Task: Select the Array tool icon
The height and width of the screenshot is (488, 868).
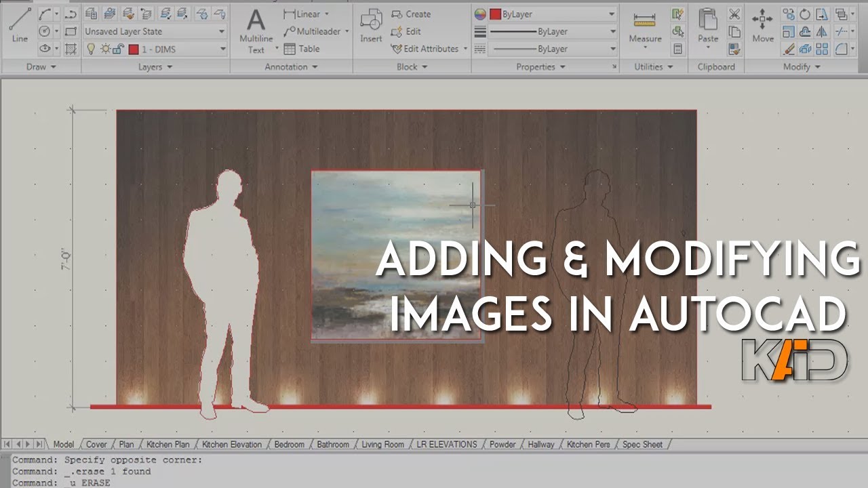Action: (822, 49)
